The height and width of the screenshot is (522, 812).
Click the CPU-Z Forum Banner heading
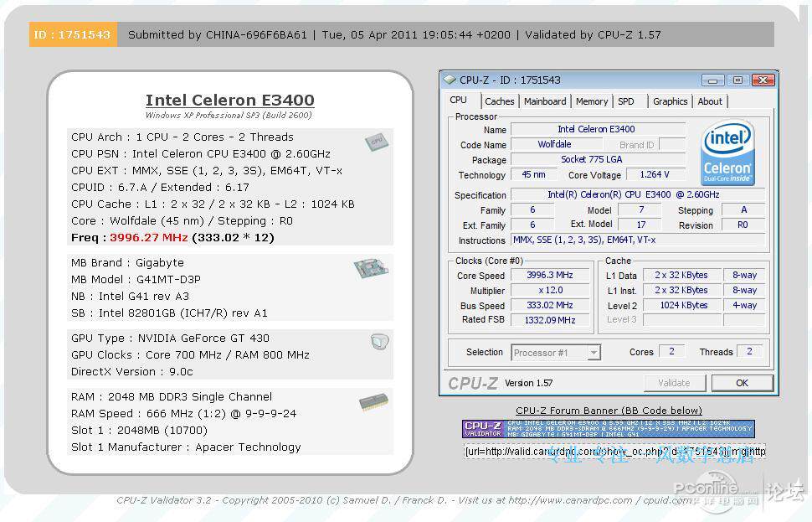point(609,411)
